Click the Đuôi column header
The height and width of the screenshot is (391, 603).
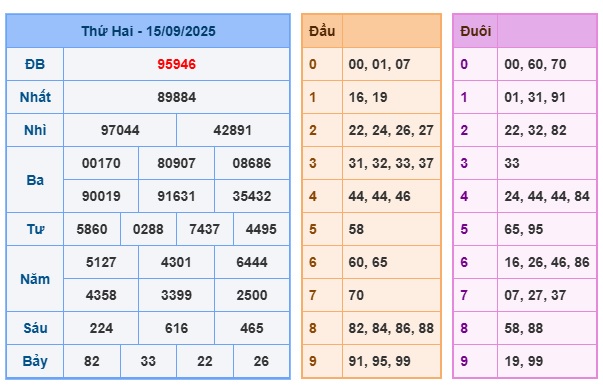[476, 31]
